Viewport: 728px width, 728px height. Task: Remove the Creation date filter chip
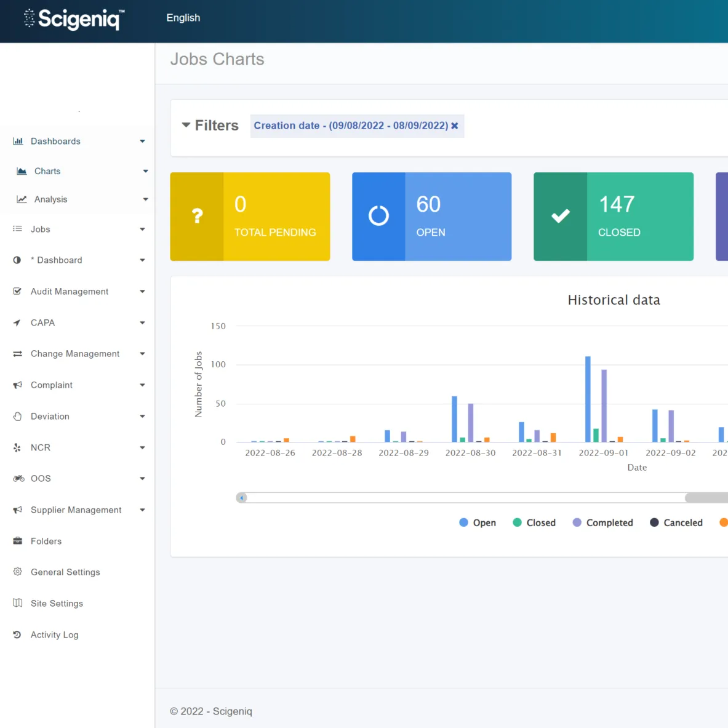[x=455, y=126]
